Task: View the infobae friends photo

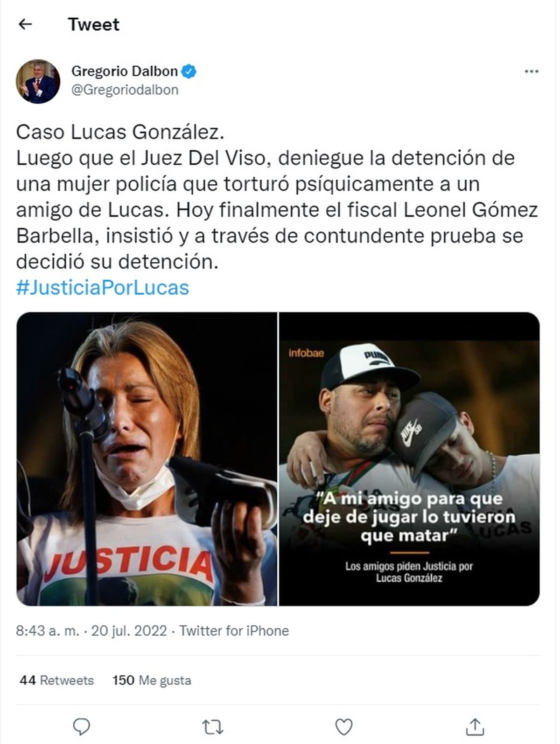Action: pyautogui.click(x=409, y=459)
